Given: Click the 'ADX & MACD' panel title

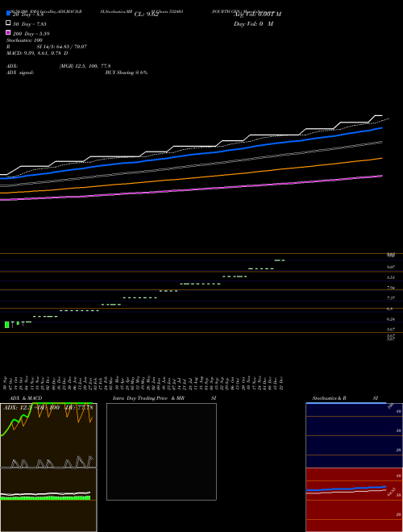Looking at the screenshot, I should (26, 398).
